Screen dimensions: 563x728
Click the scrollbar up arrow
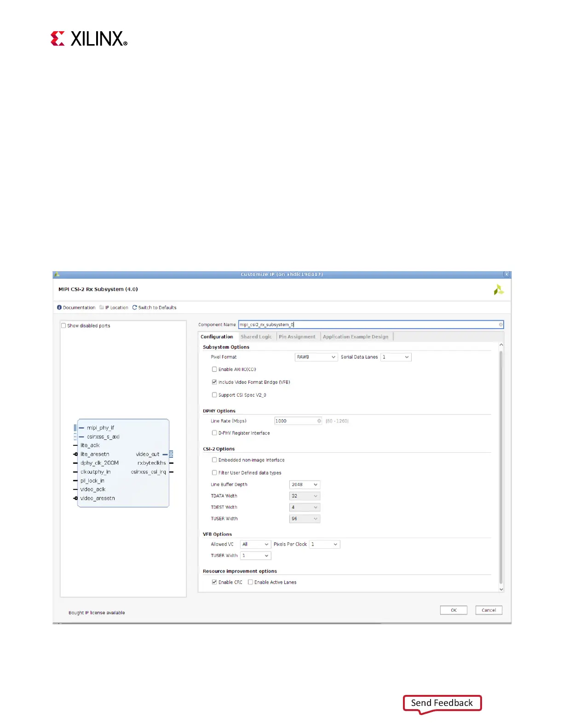(x=501, y=345)
